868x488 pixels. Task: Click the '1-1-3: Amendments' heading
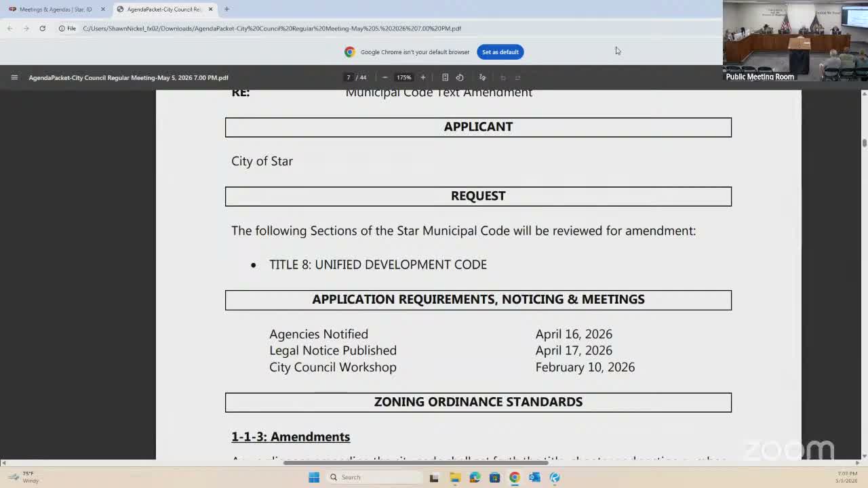(291, 437)
